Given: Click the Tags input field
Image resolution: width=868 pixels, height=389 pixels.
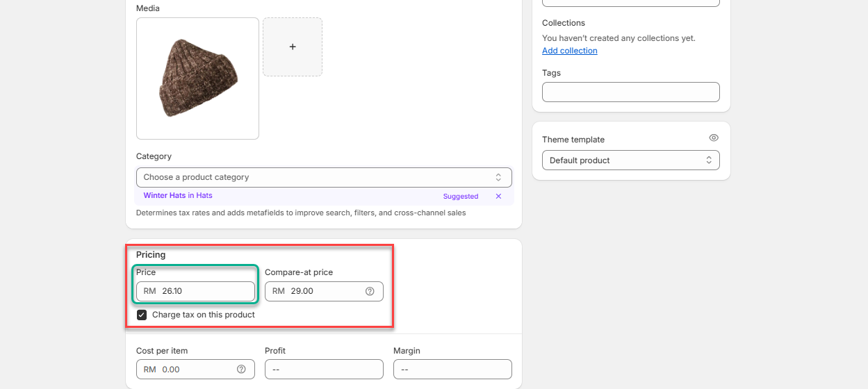Looking at the screenshot, I should pos(630,92).
